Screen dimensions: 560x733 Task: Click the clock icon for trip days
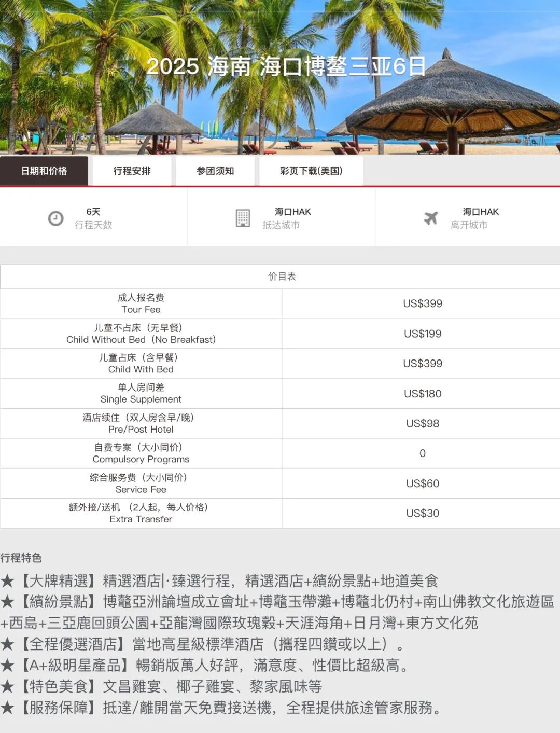click(x=55, y=218)
